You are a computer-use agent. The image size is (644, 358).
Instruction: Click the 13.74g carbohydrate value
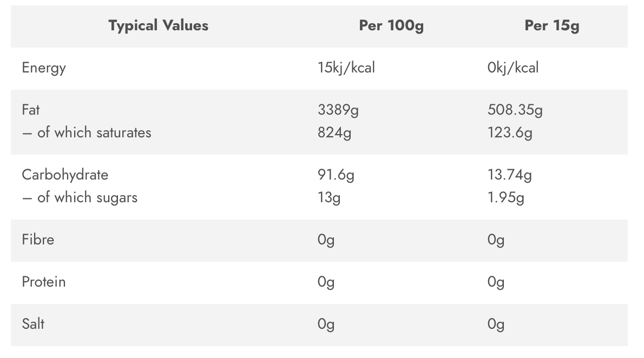[x=509, y=175]
